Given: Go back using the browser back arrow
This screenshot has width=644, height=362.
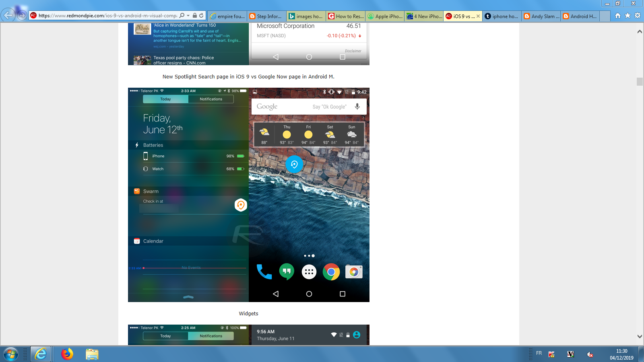Looking at the screenshot, I should tap(8, 15).
